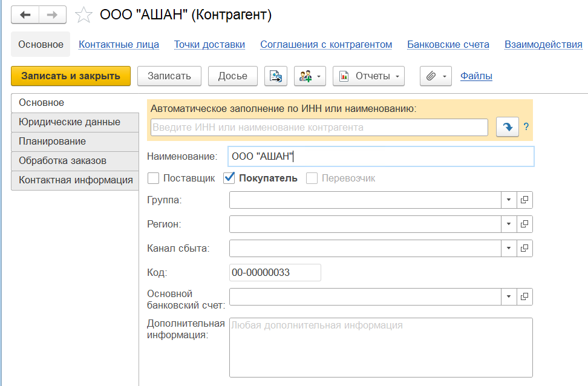Click the forward navigation arrow
This screenshot has width=588, height=386.
[53, 15]
